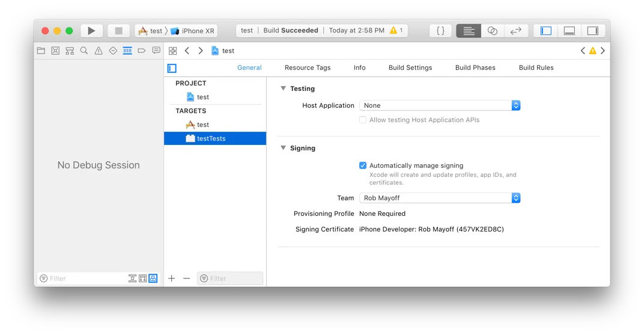Show the Symbol navigator

(70, 51)
